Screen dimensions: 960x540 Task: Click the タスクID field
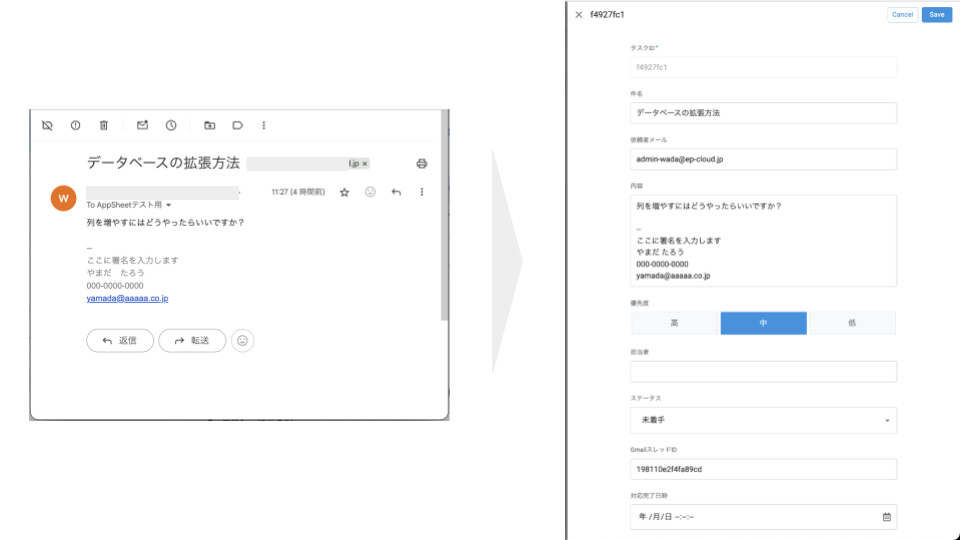click(x=763, y=67)
